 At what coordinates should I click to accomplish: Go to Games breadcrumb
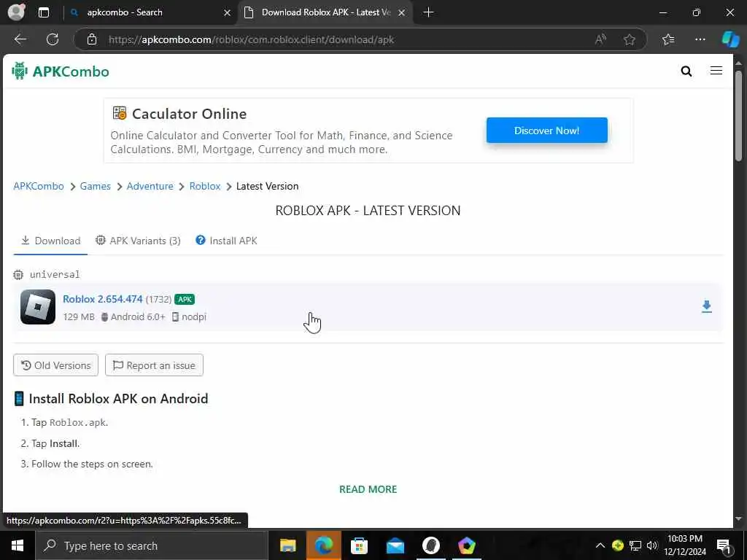[96, 186]
